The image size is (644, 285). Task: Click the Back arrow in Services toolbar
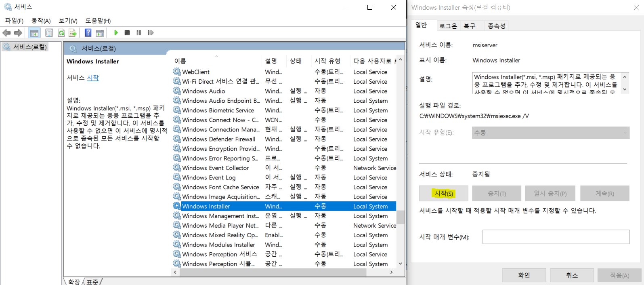click(x=6, y=33)
